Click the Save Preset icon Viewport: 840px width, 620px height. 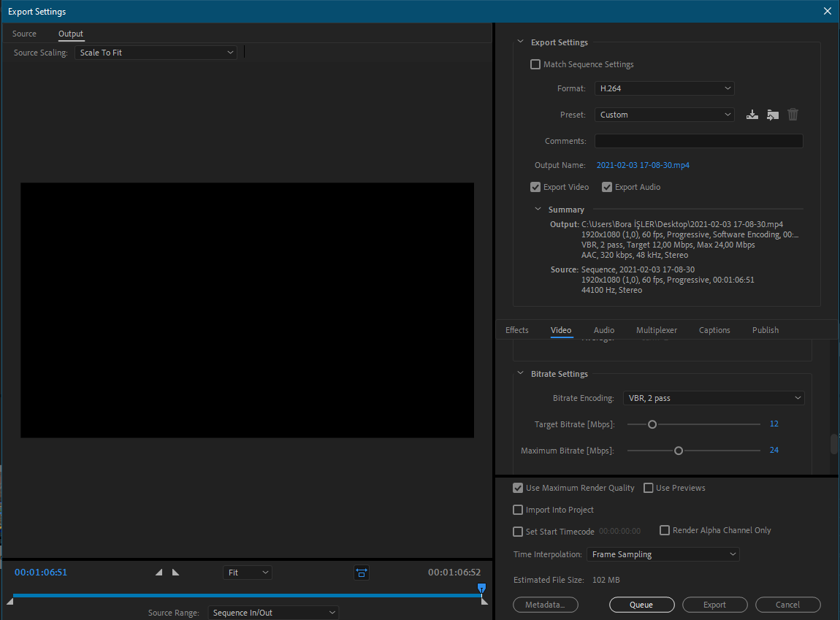[752, 115]
